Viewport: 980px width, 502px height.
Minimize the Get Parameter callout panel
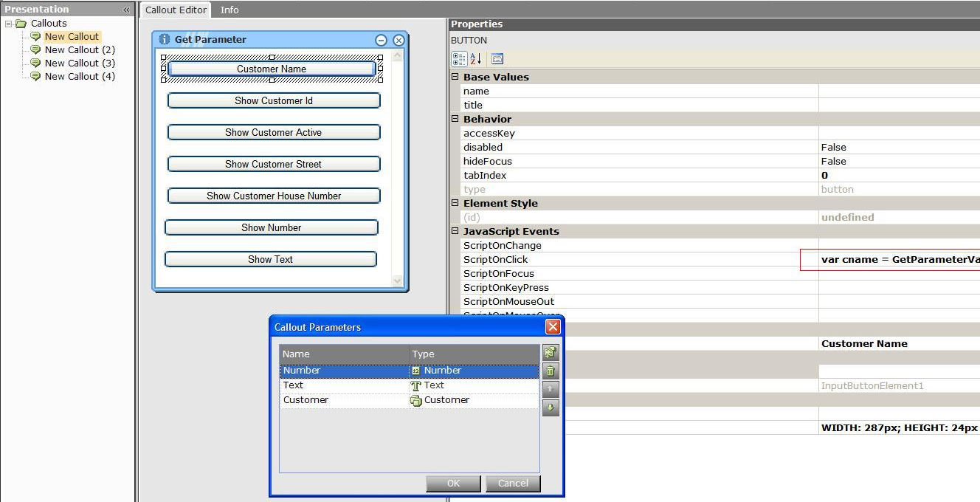381,41
